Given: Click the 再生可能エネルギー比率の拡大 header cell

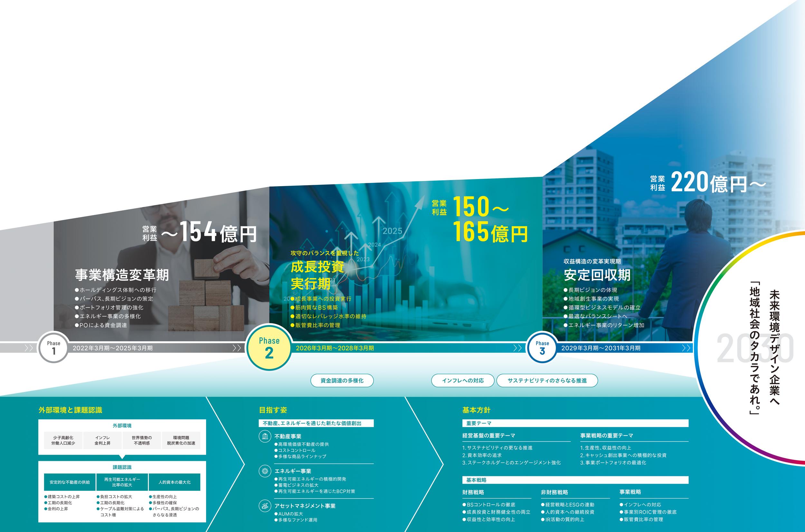Looking at the screenshot, I should click(122, 482).
